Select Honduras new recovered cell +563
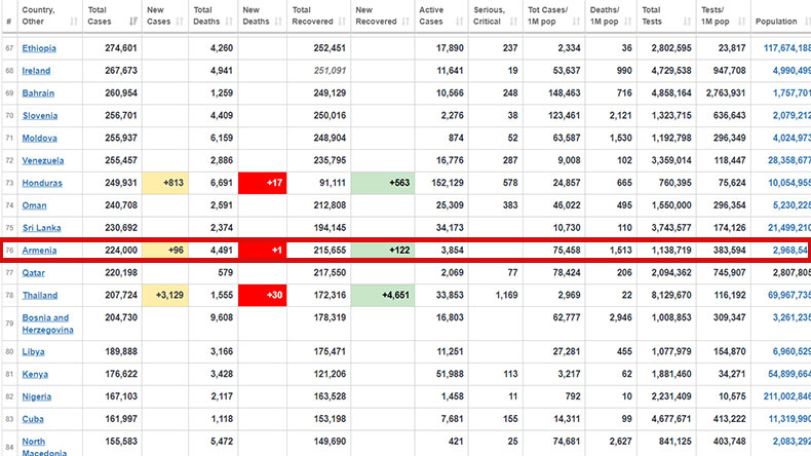This screenshot has width=811, height=456. 382,183
